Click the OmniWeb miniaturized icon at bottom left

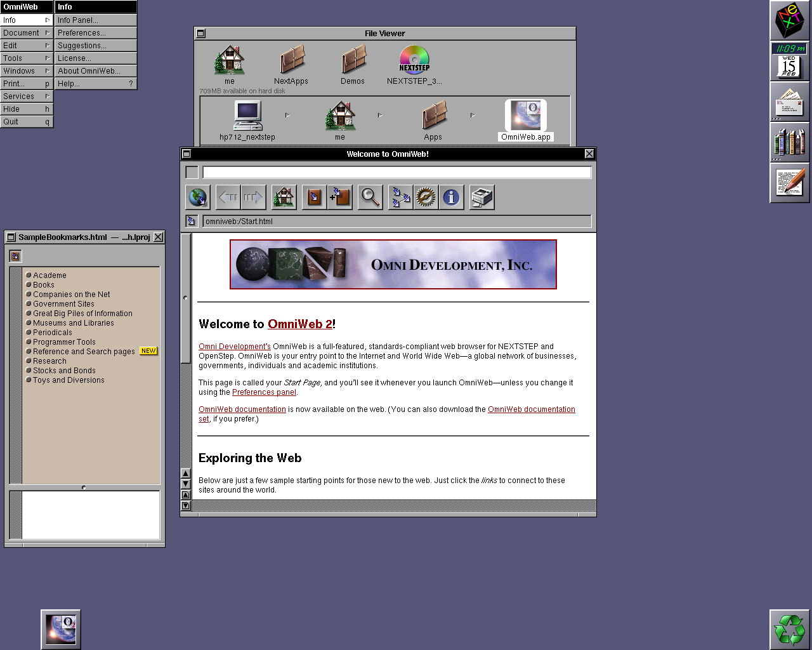(x=61, y=630)
